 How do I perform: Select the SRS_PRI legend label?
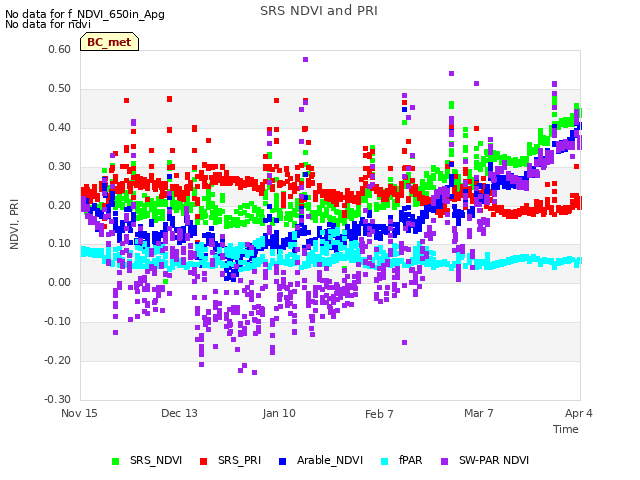239,460
